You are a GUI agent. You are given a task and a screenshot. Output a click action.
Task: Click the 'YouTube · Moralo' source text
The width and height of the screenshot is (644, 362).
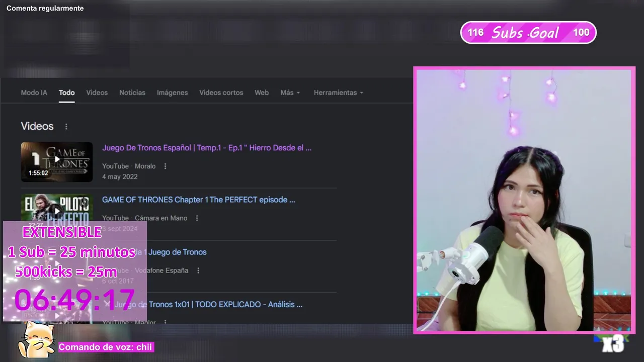tap(129, 166)
